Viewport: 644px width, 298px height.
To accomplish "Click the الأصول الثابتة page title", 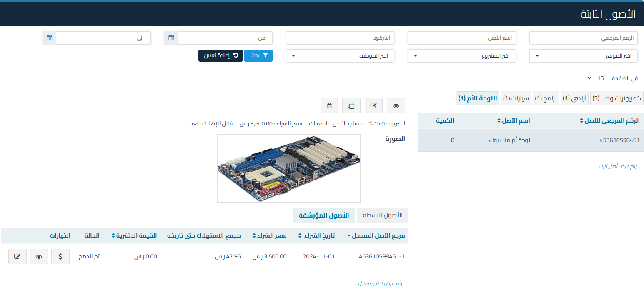I will (x=608, y=13).
